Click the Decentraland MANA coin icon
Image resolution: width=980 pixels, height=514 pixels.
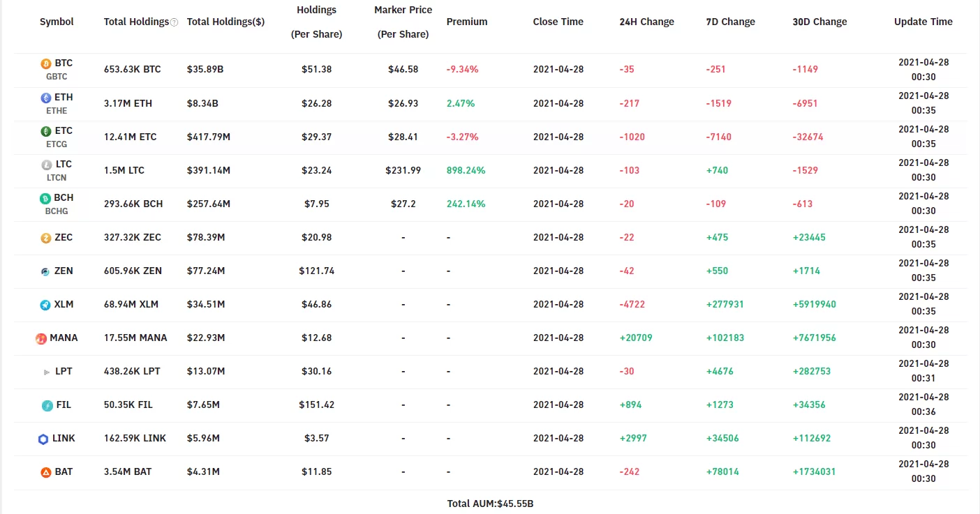41,338
